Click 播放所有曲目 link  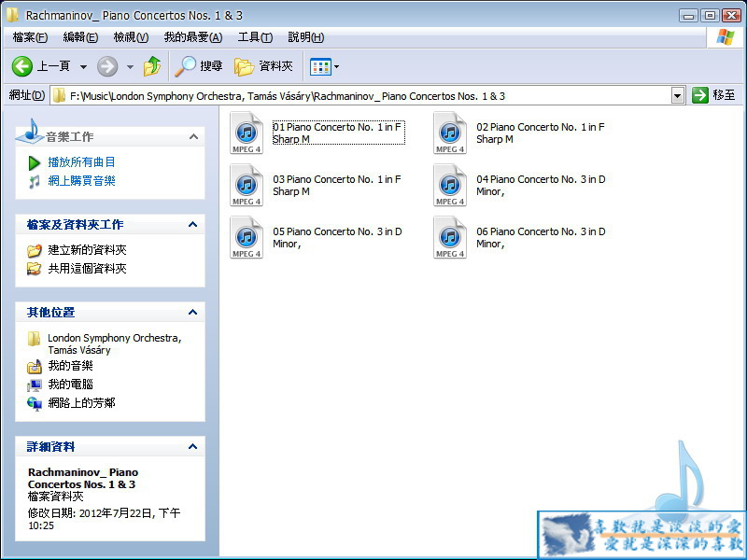point(81,162)
